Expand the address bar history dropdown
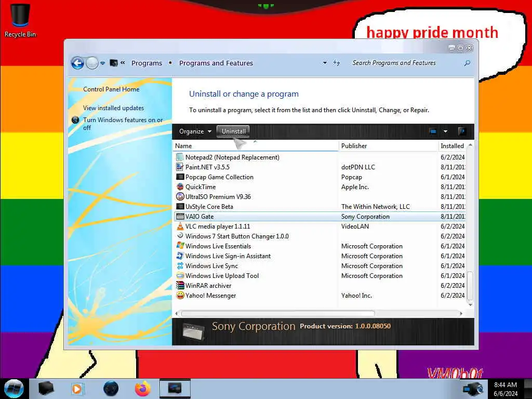This screenshot has width=532, height=399. (325, 63)
